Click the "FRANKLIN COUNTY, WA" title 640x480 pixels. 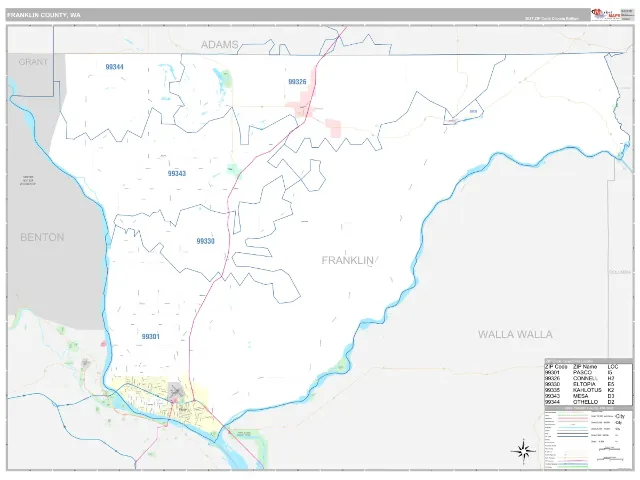click(44, 15)
